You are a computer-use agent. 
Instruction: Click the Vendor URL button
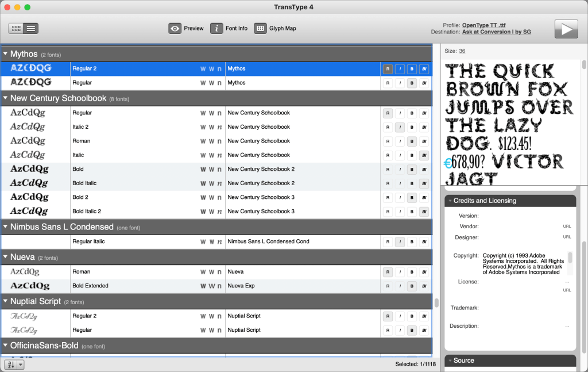tap(567, 227)
